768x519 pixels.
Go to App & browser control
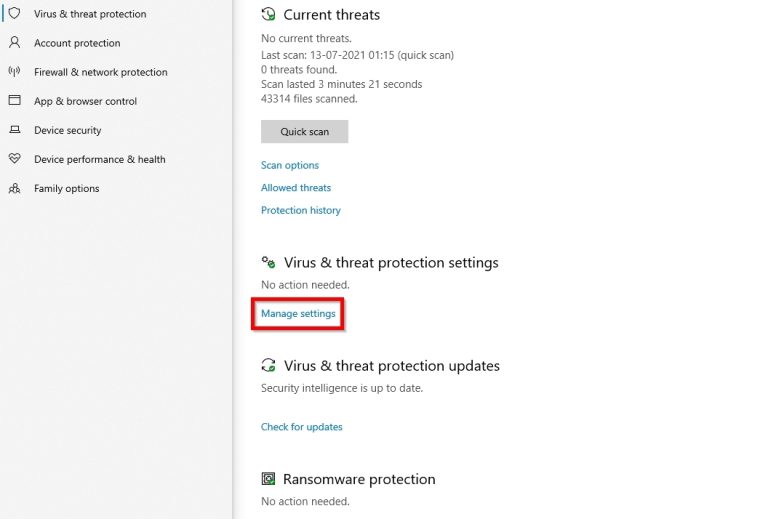click(x=85, y=101)
